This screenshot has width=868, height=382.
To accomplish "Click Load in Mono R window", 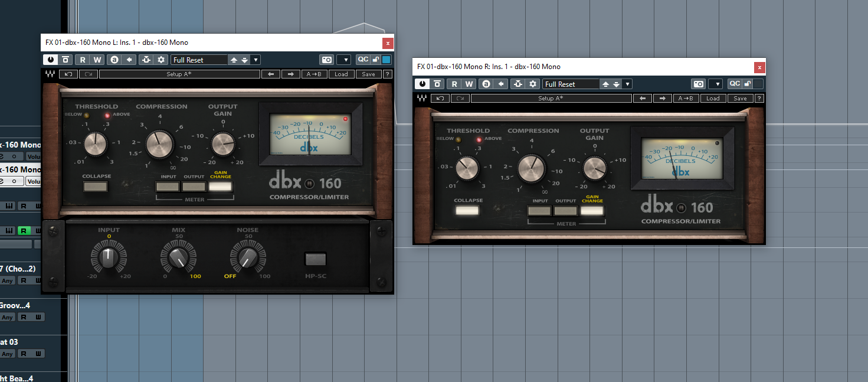I will coord(713,99).
